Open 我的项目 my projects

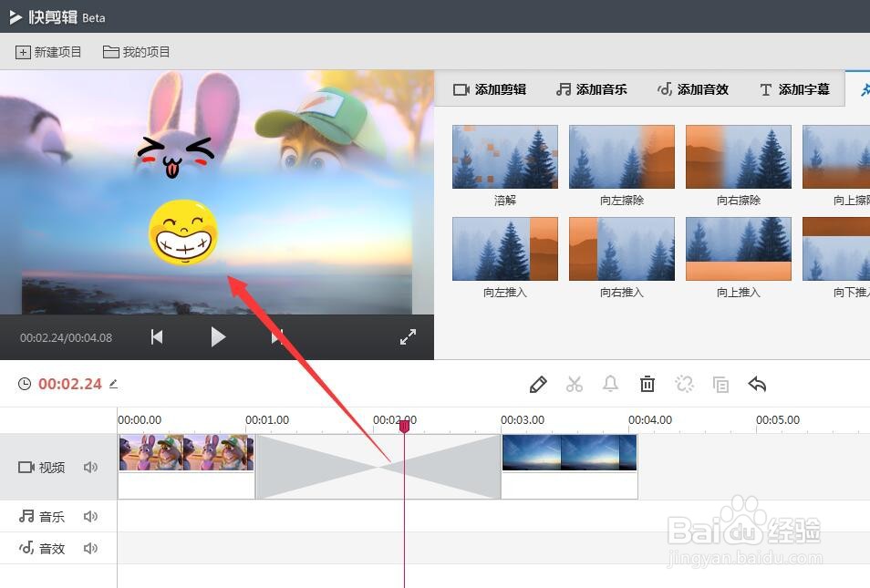pyautogui.click(x=137, y=52)
